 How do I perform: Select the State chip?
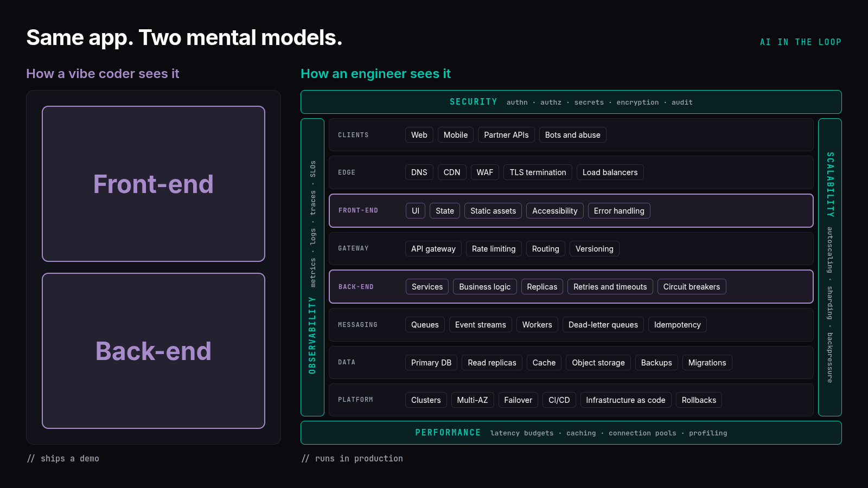pyautogui.click(x=445, y=211)
